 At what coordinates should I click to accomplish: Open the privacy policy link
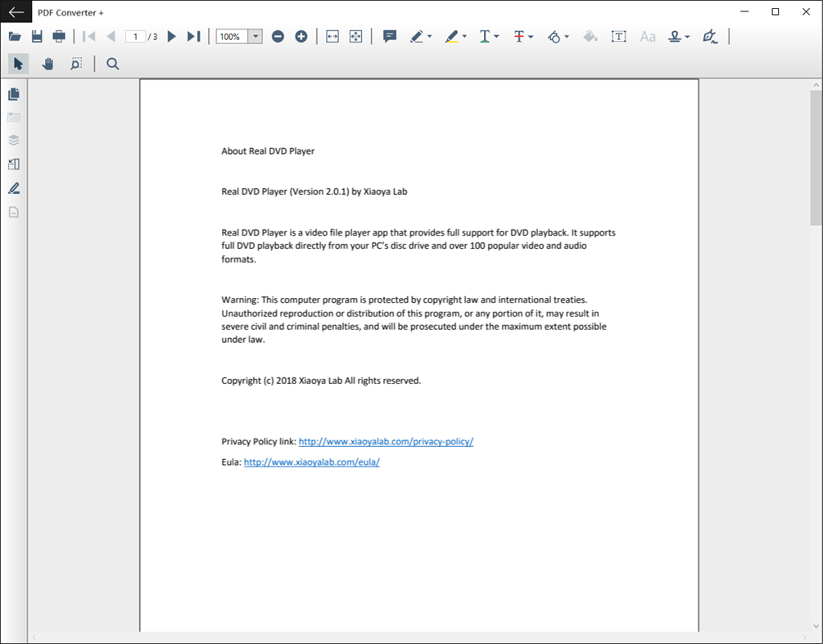[x=385, y=441]
